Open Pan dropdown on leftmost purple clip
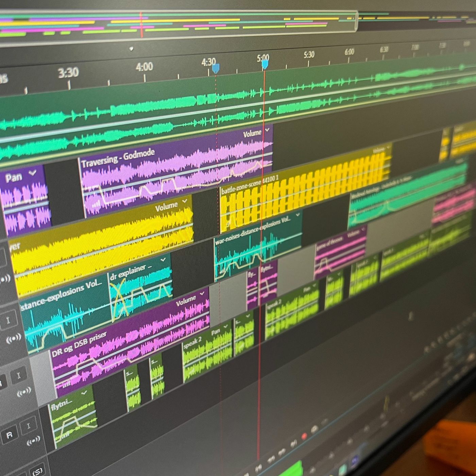Screen dimensions: 476x476 pos(33,173)
